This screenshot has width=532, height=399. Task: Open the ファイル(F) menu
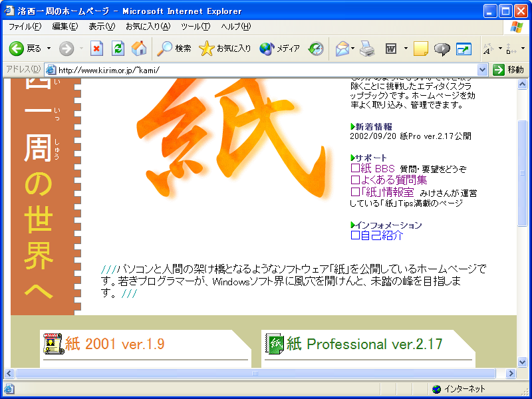coord(25,27)
